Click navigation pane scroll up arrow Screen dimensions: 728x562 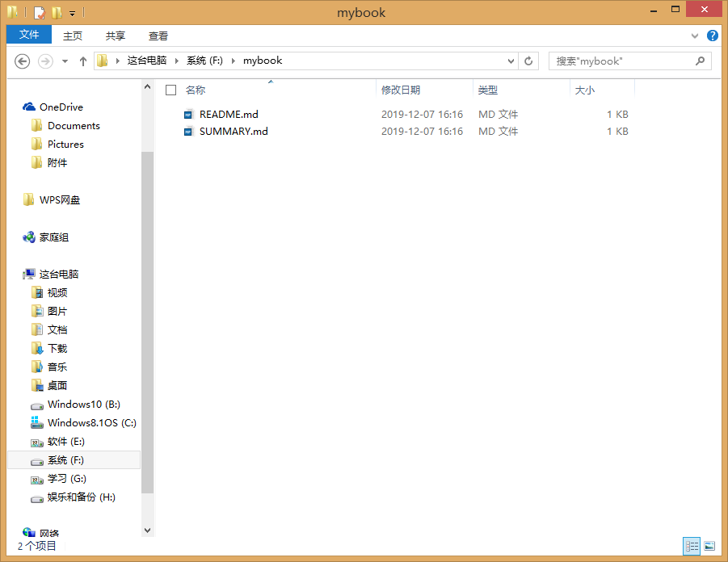tap(147, 86)
